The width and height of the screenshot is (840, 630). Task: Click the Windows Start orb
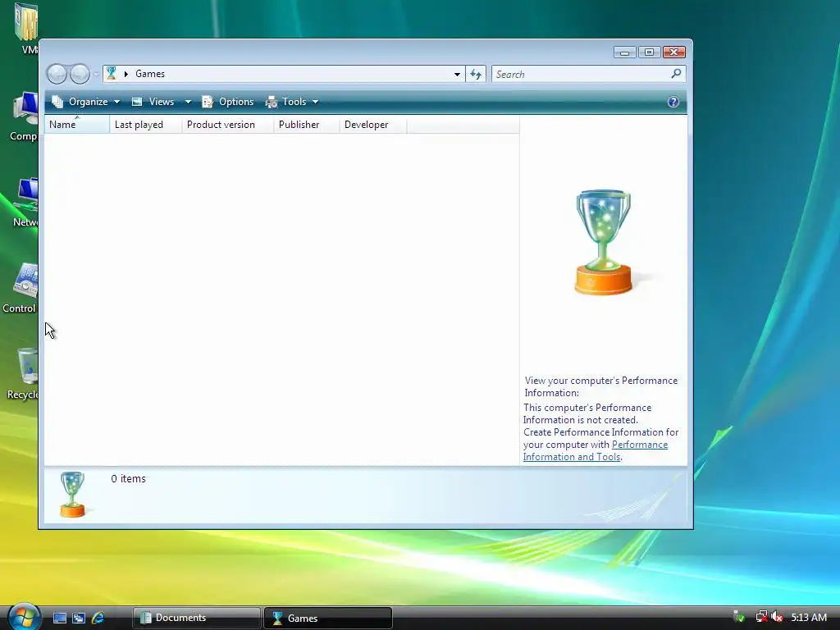point(22,616)
